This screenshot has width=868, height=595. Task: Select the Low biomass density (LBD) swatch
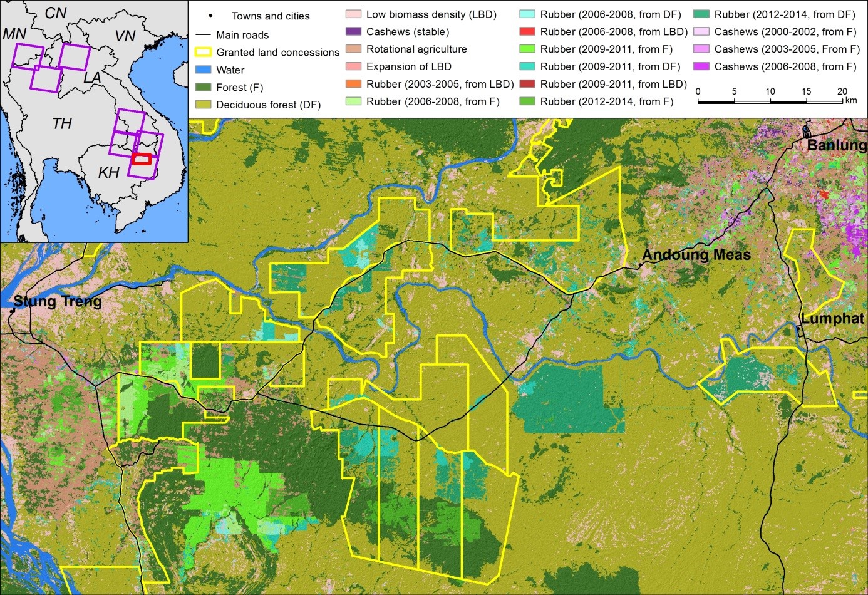click(354, 14)
